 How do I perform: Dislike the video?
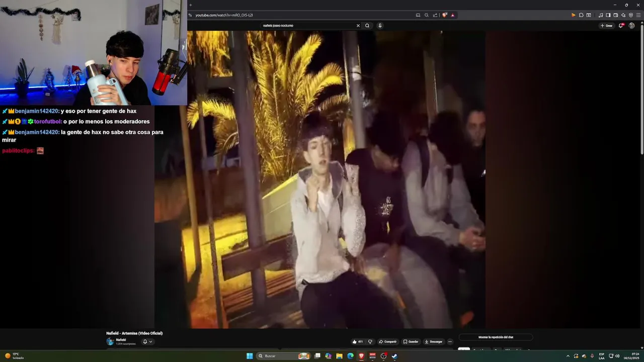[x=370, y=341]
